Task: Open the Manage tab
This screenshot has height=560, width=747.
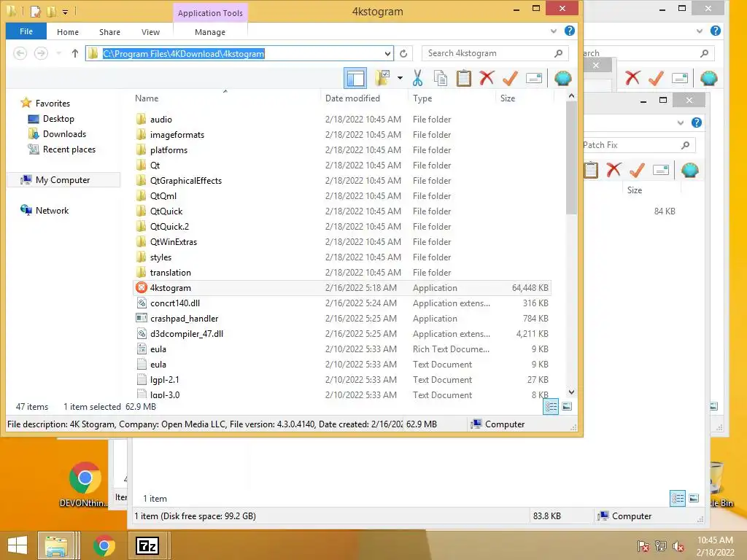Action: click(210, 32)
